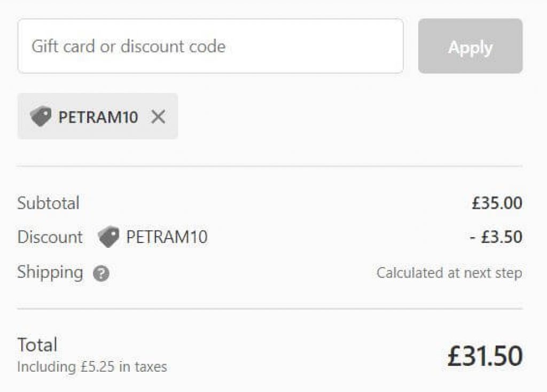Click the tag icon in the Discount row
547x392 pixels.
[108, 237]
